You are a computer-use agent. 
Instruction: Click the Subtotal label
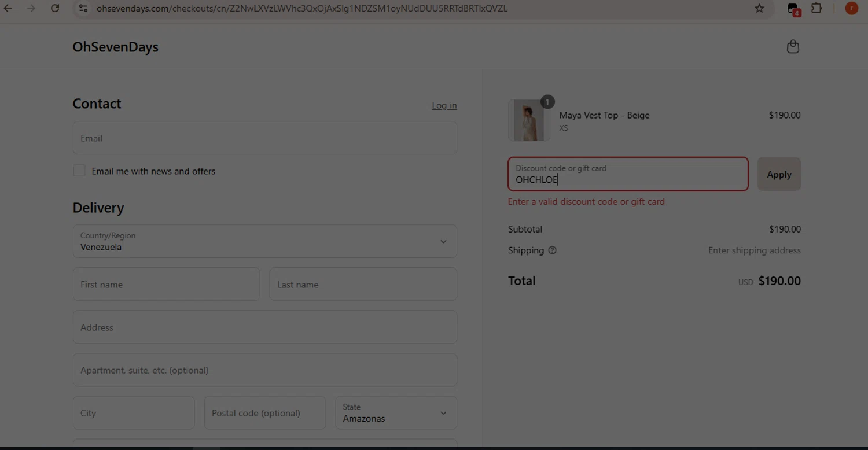pyautogui.click(x=525, y=229)
